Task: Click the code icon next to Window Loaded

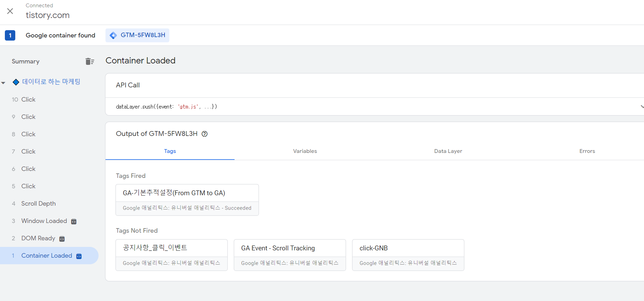Action: 74,222
